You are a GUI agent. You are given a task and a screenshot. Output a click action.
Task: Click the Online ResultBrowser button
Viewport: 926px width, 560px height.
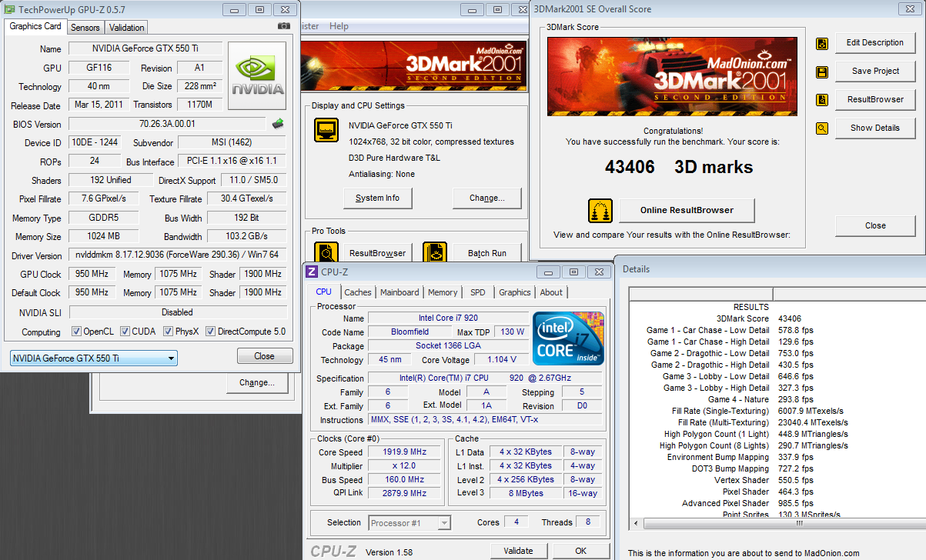(x=687, y=210)
